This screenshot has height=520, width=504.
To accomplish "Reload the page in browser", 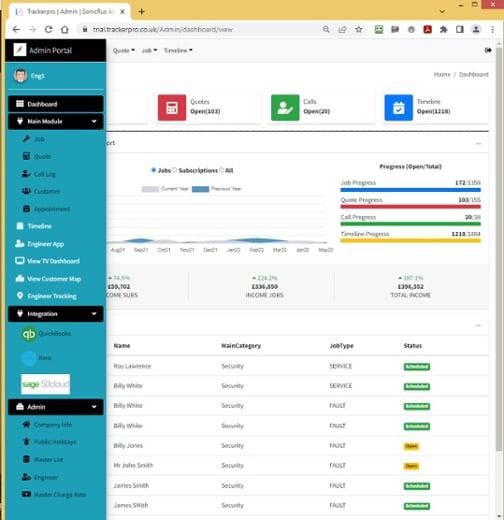I will tap(49, 29).
